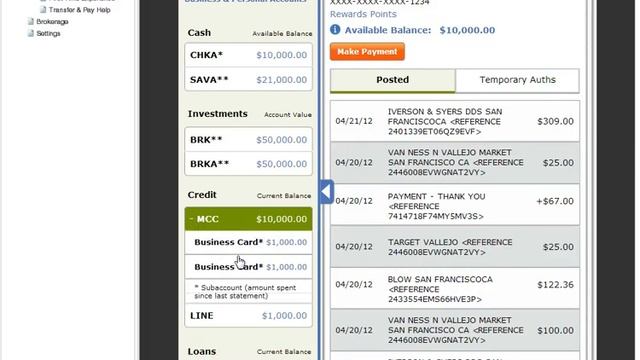This screenshot has width=640, height=360.
Task: Collapse the accounts panel with blue arrow
Action: pos(327,191)
